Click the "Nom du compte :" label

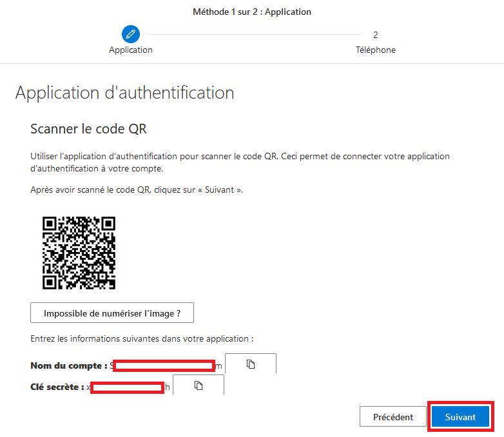[69, 365]
